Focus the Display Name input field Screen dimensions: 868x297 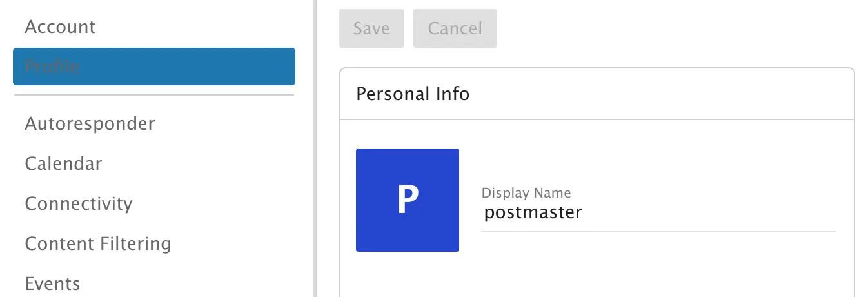[658, 213]
